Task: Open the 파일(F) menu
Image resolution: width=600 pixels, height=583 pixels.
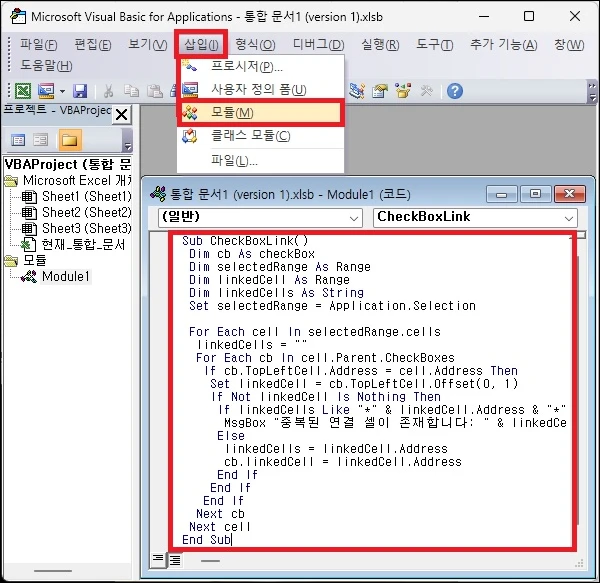Action: [x=39, y=44]
